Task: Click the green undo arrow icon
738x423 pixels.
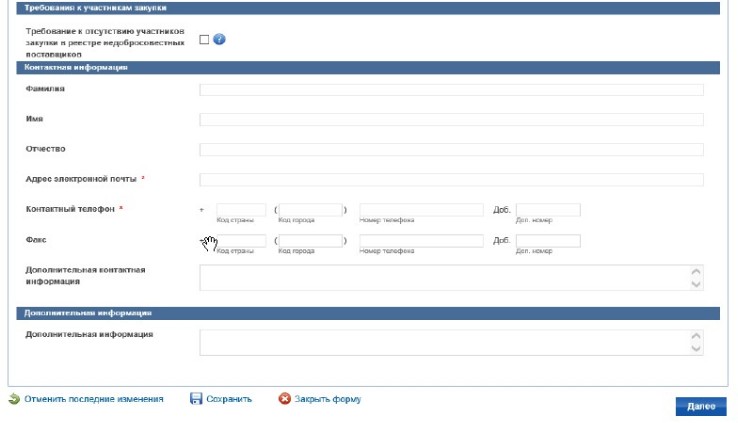Action: 14,399
